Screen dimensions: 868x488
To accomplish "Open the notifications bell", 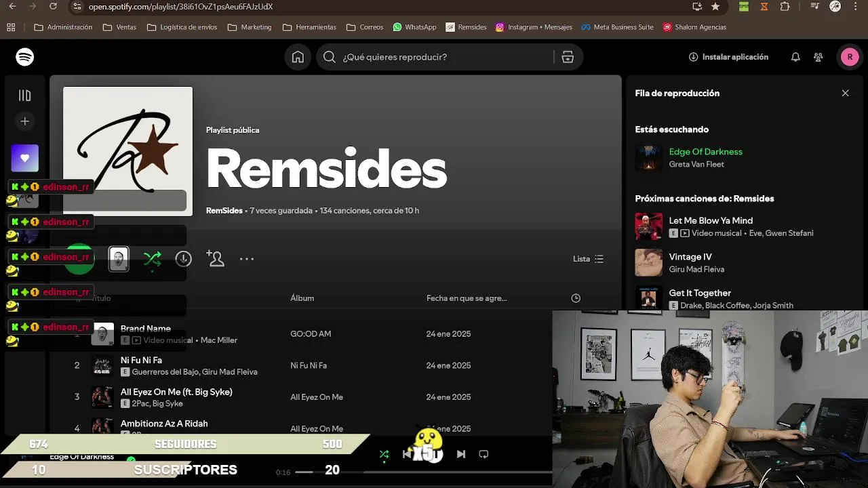I will point(795,57).
